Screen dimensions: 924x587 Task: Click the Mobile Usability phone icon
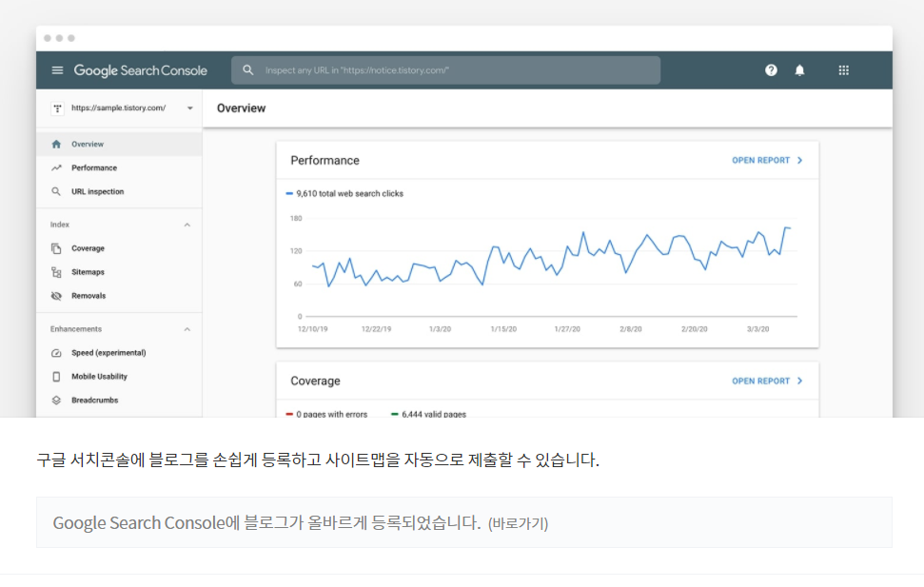coord(56,377)
